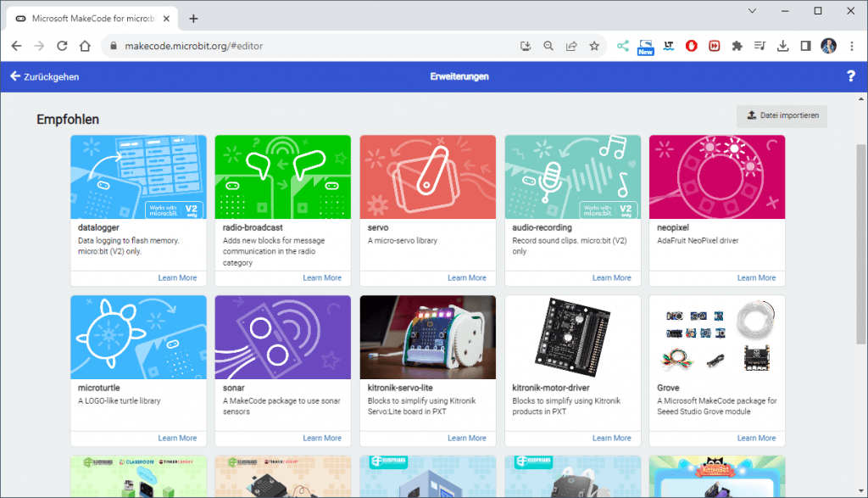
Task: Click the puzzle piece extensions icon
Action: pyautogui.click(x=737, y=46)
